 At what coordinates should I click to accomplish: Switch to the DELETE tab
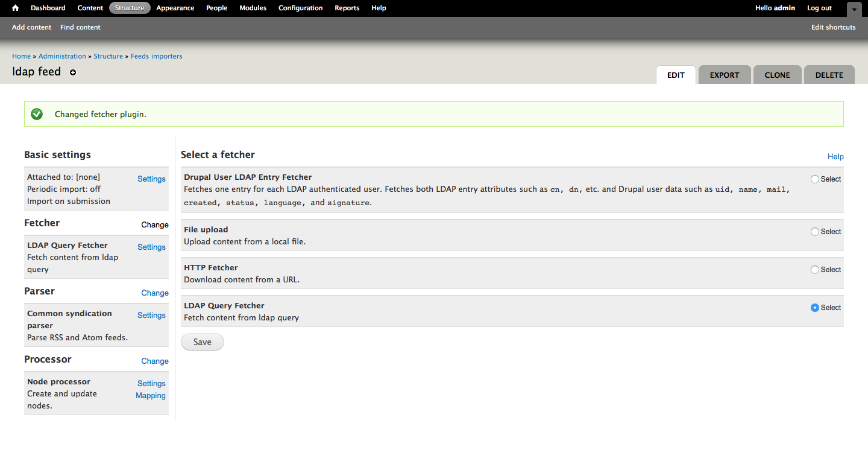pyautogui.click(x=829, y=75)
